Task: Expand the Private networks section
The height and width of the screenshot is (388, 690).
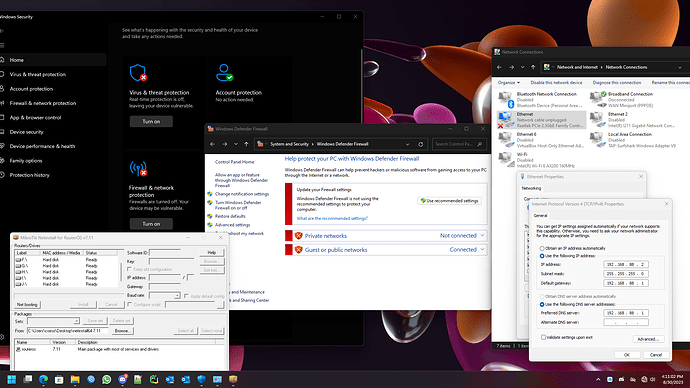Action: click(482, 236)
